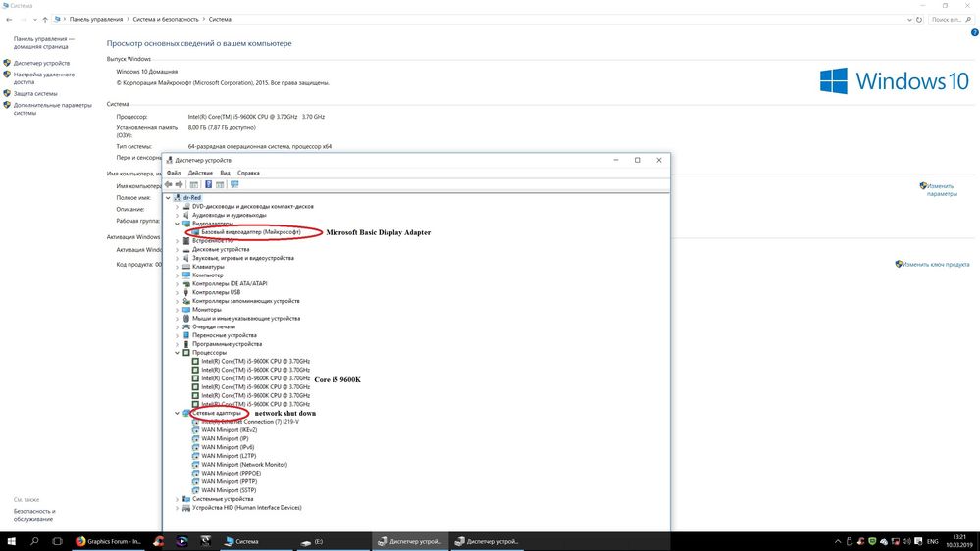This screenshot has width=980, height=551.
Task: Open Настройка удаленного доступа link
Action: click(x=44, y=78)
